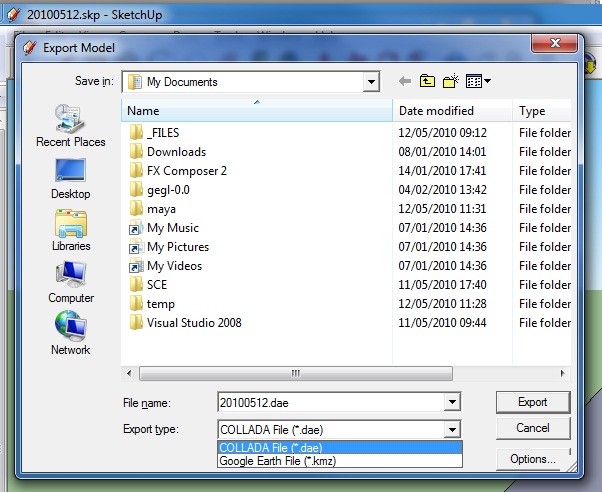Open export Options dialog
This screenshot has height=492, width=602.
[x=532, y=459]
